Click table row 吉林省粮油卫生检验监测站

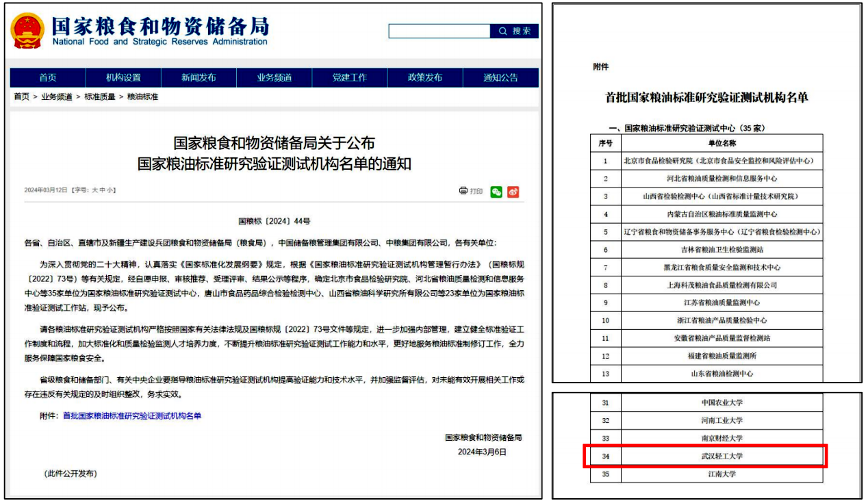[706, 250]
